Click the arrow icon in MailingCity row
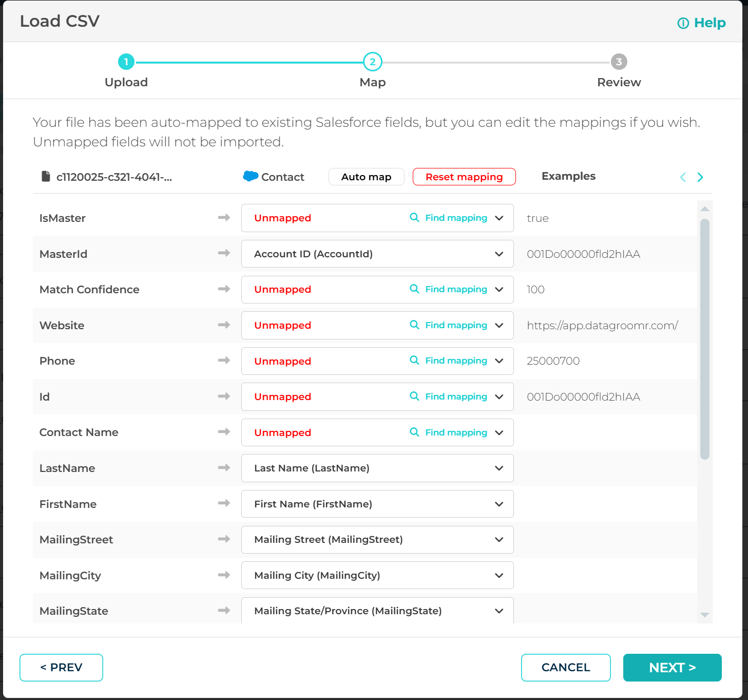The height and width of the screenshot is (700, 748). tap(224, 575)
